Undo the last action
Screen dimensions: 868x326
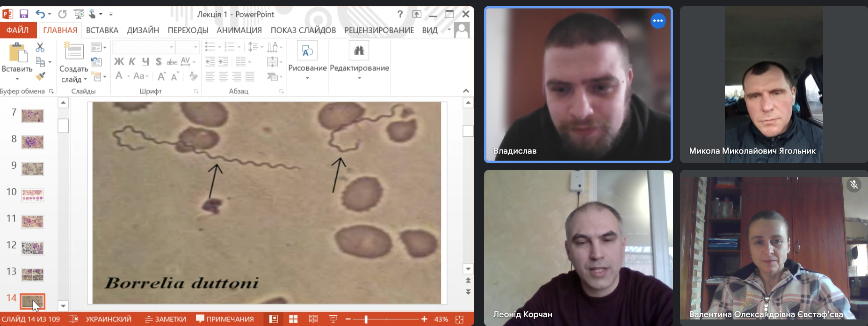[40, 14]
